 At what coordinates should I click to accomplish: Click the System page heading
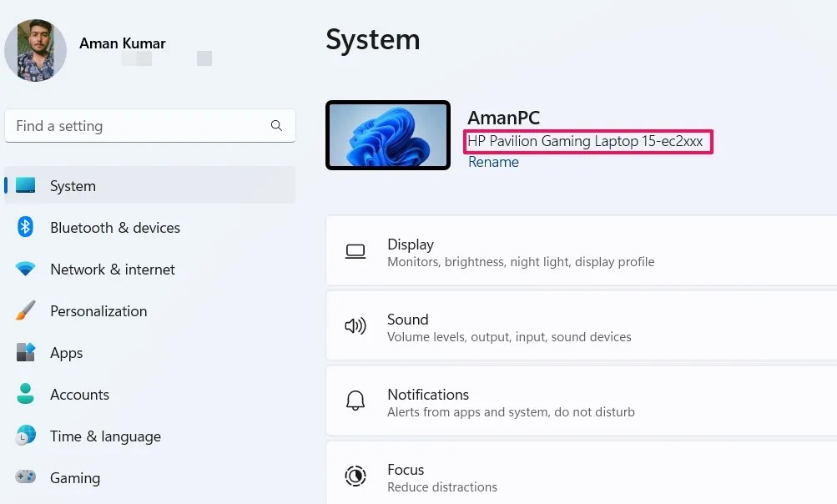(372, 40)
